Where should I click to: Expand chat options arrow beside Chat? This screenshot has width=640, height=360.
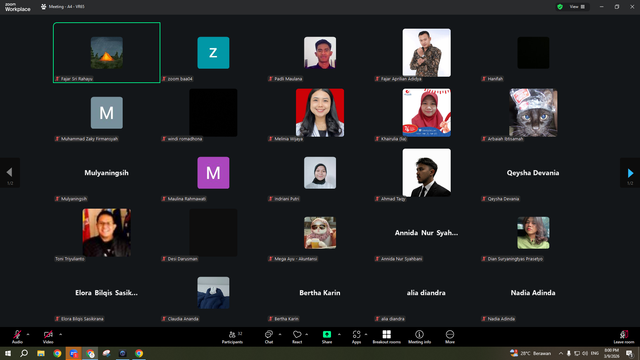tap(280, 334)
